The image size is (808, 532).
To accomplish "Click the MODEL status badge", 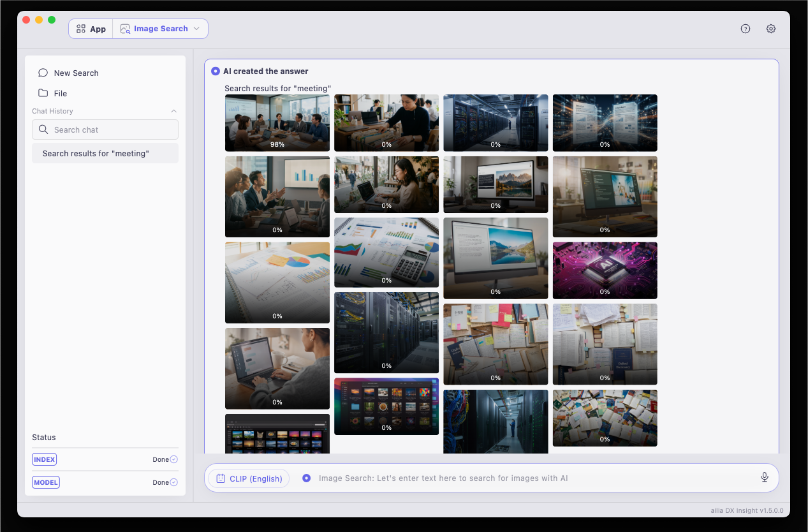I will (46, 482).
